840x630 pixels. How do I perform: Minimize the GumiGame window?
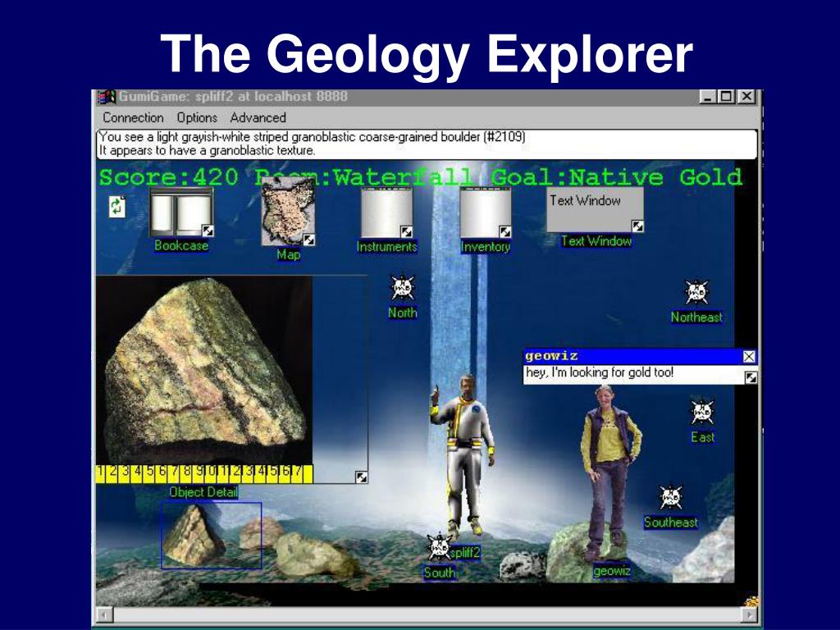[x=708, y=97]
